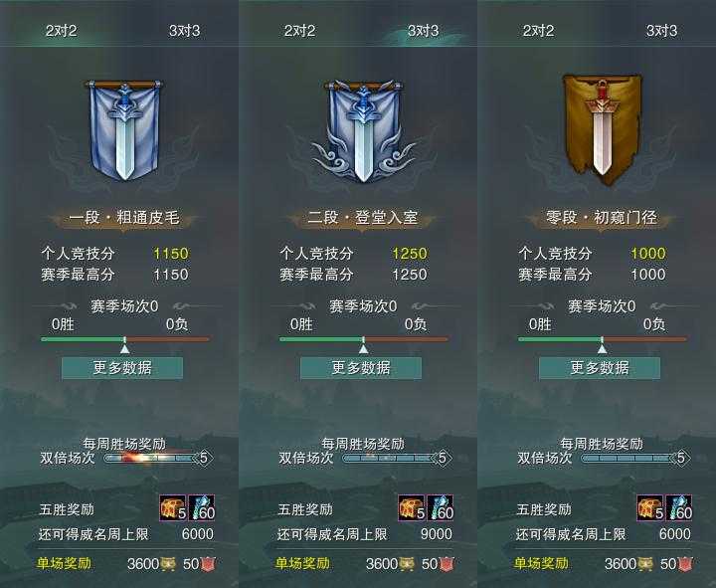Click the red shield icon next to 50 in middle panel
The image size is (716, 588).
[447, 564]
